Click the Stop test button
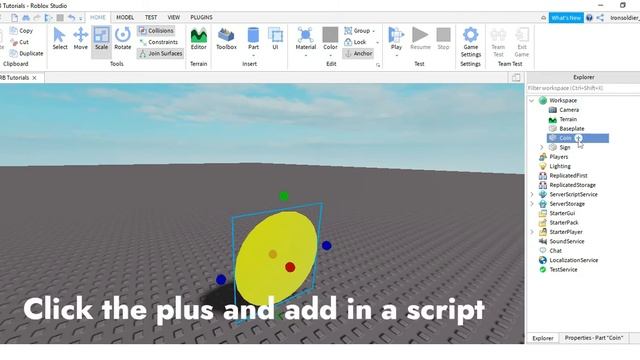Viewport: 640px width, 360px height. click(443, 38)
